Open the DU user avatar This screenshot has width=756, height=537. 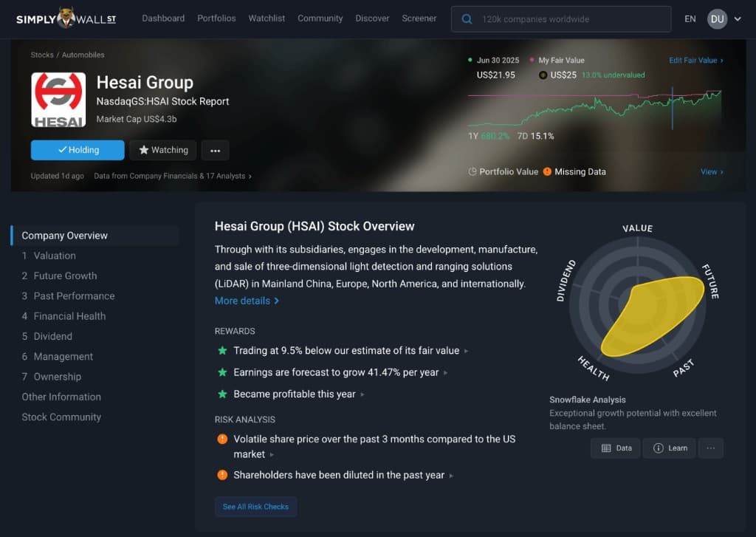(717, 19)
